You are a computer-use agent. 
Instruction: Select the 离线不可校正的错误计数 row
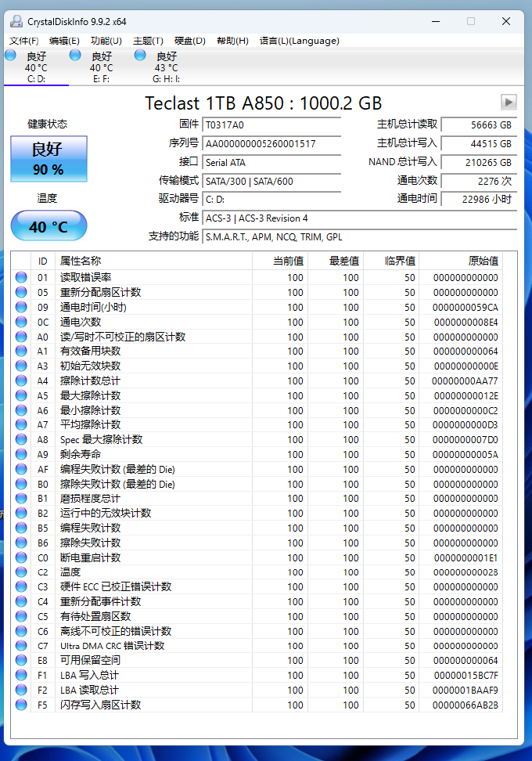(257, 631)
